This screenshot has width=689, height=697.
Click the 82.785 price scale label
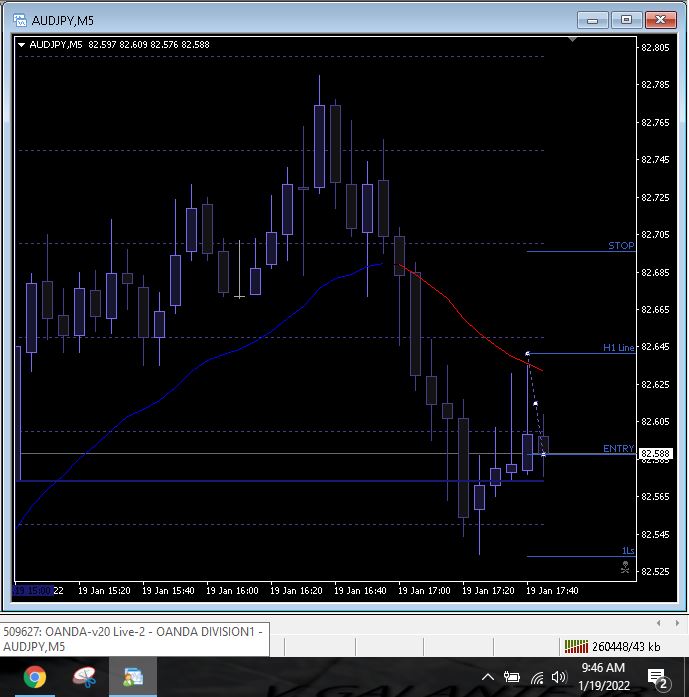pos(655,84)
